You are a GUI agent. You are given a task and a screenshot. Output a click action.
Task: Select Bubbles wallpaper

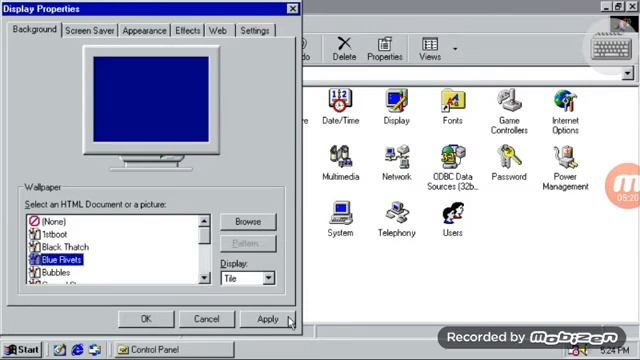click(x=49, y=272)
